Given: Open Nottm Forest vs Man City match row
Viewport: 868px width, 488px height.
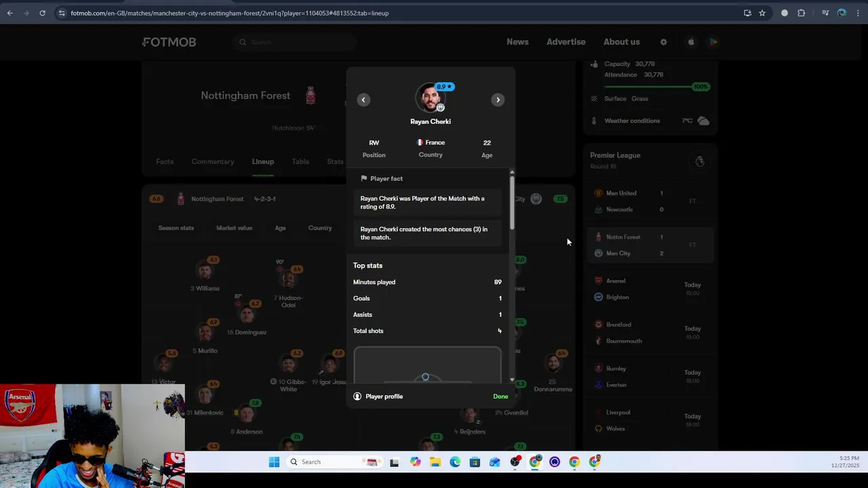Looking at the screenshot, I should tap(650, 245).
